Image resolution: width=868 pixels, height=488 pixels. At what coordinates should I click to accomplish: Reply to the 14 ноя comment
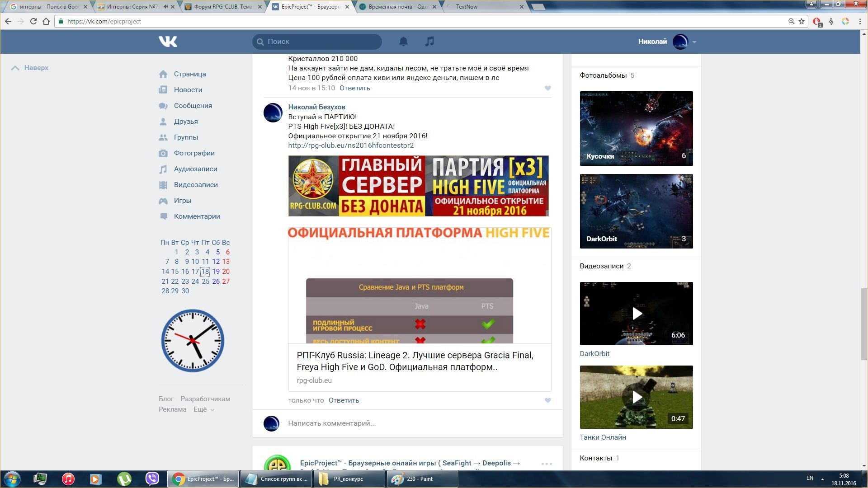coord(354,88)
